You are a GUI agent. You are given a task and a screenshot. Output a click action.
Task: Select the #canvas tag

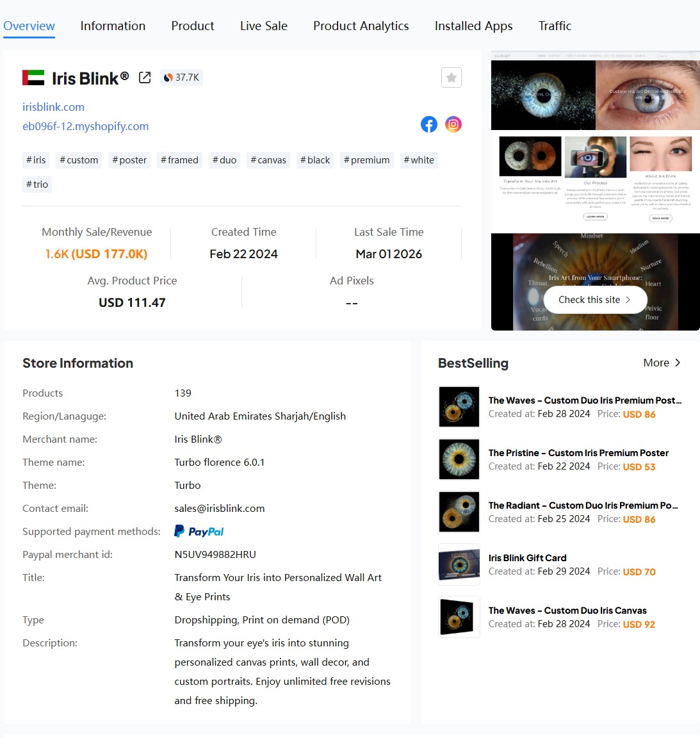point(268,160)
